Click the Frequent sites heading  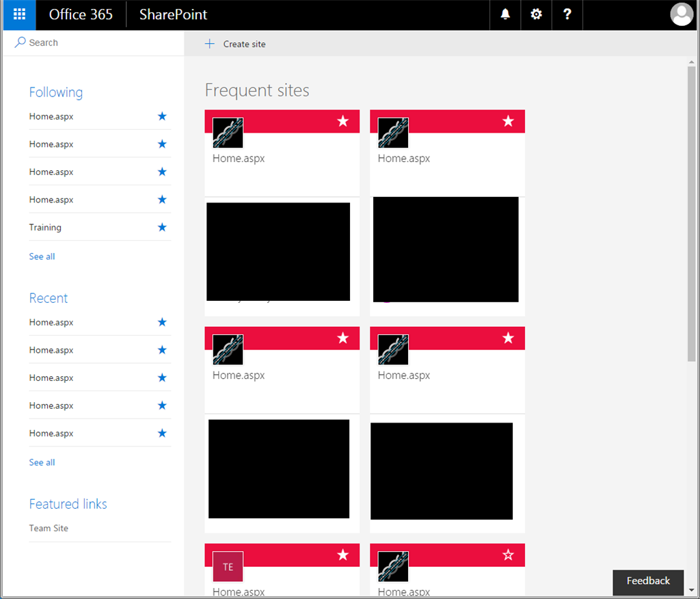(x=257, y=90)
